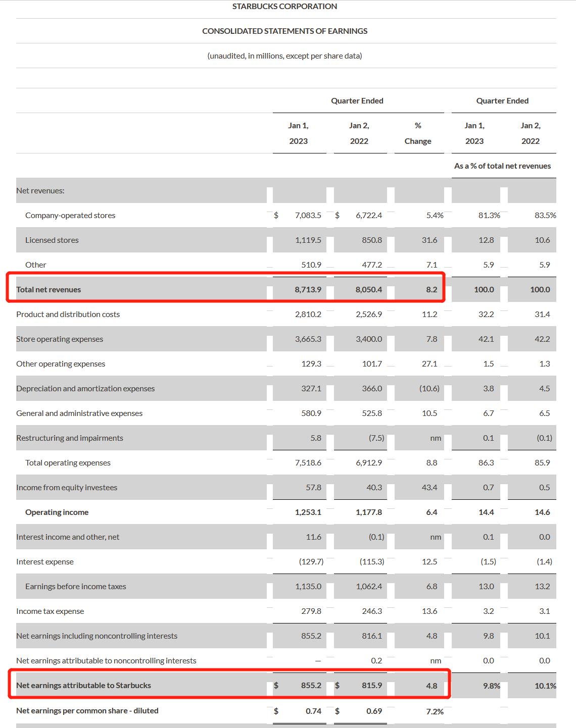Select 'As a % of total net revenues' subheader
The width and height of the screenshot is (576, 728).
coord(502,166)
